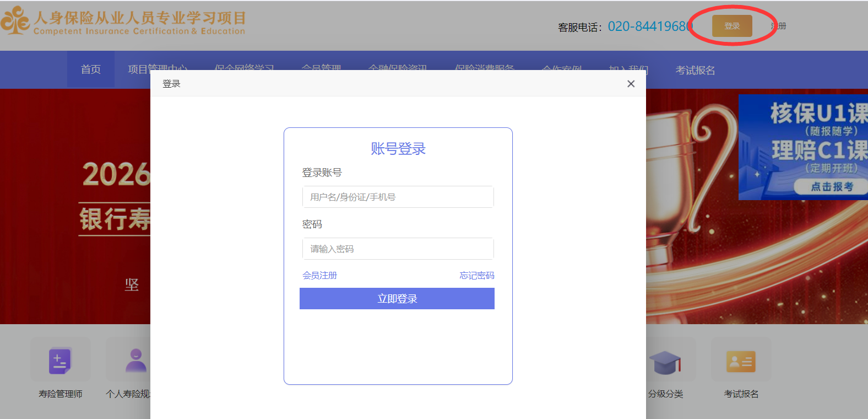Click the orange 登录 button in header
Viewport: 868px width, 419px height.
tap(731, 26)
